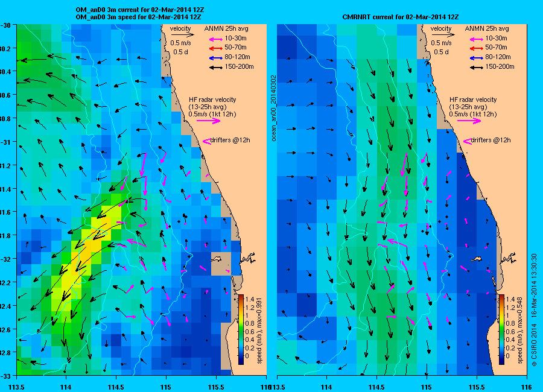Image resolution: width=543 pixels, height=392 pixels.
Task: Click 'drifters @12h' label in left panel
Action: coord(230,141)
